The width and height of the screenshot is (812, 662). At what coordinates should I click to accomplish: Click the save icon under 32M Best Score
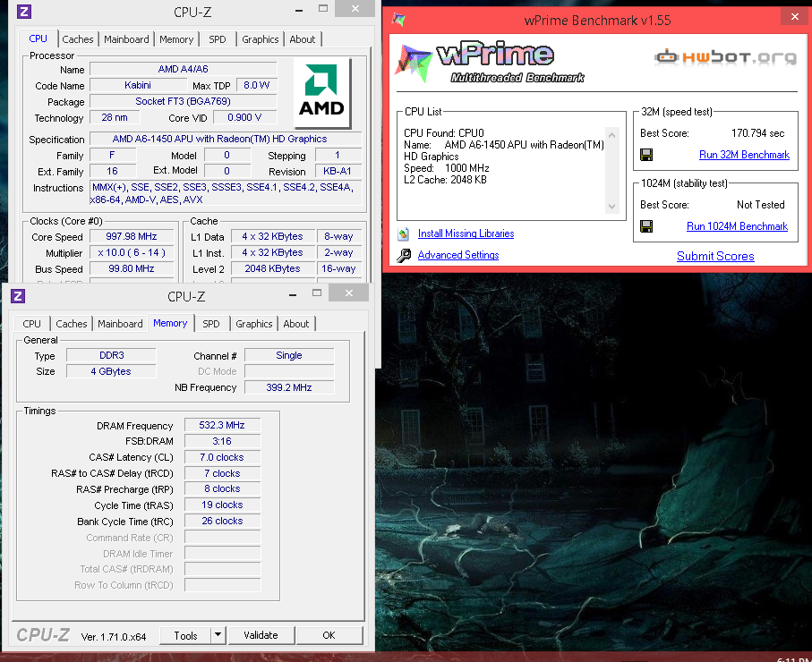coord(646,155)
